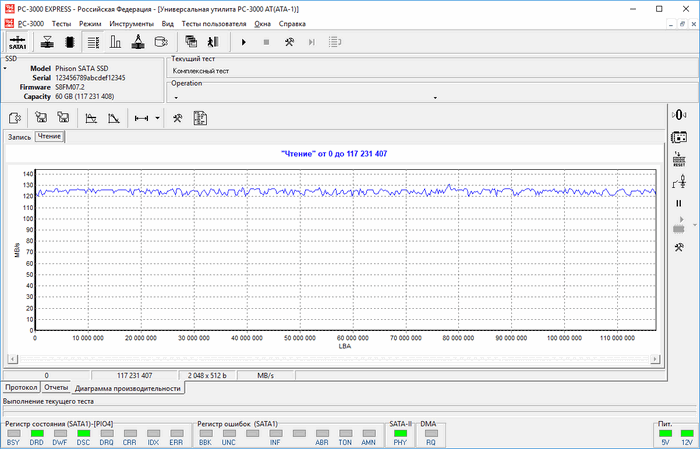The image size is (700, 449).
Task: Click the black chip icon in top toolbar
Action: coord(70,42)
